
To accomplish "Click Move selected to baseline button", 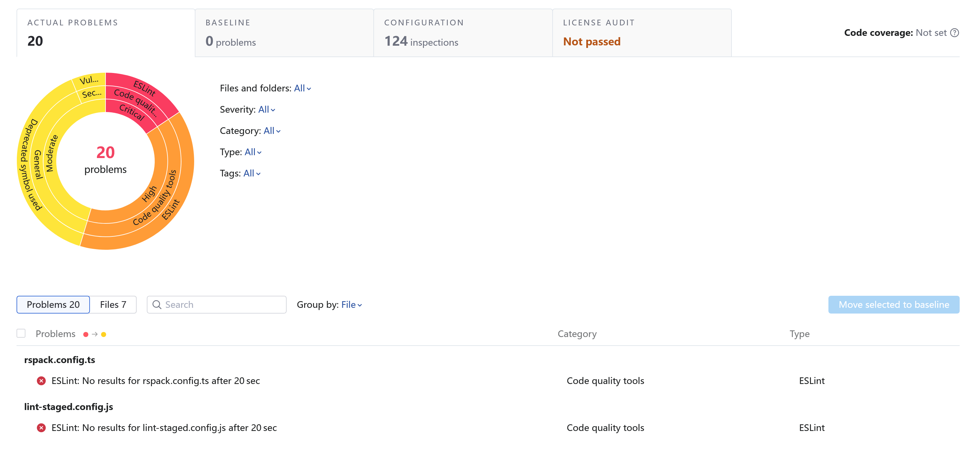I will pos(894,304).
